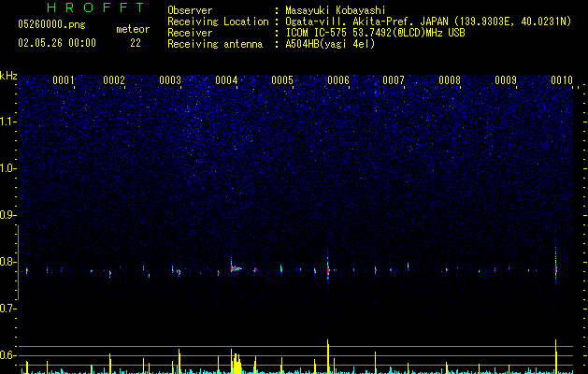Click the kHz axis unit label
Image resolution: width=588 pixels, height=374 pixels.
[8, 76]
